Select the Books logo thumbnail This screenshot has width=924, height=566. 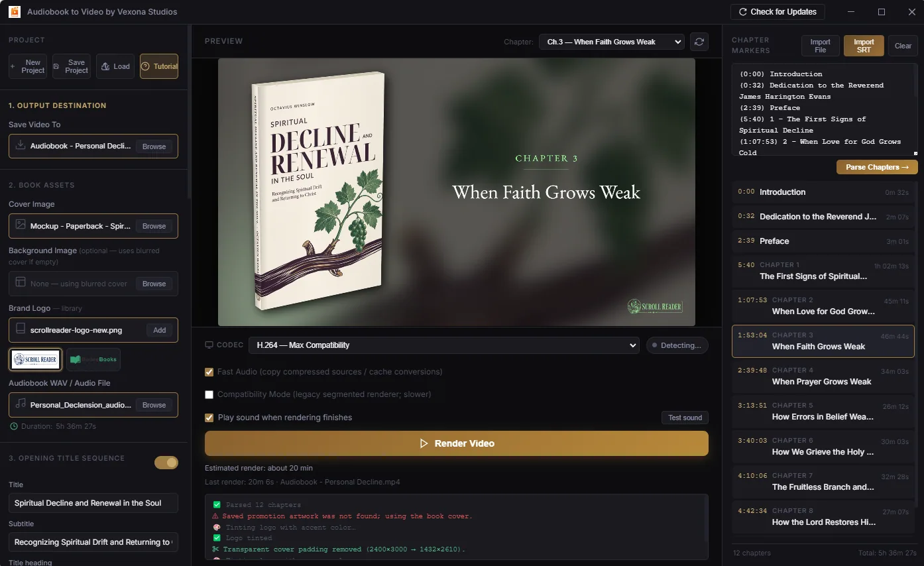pos(93,359)
